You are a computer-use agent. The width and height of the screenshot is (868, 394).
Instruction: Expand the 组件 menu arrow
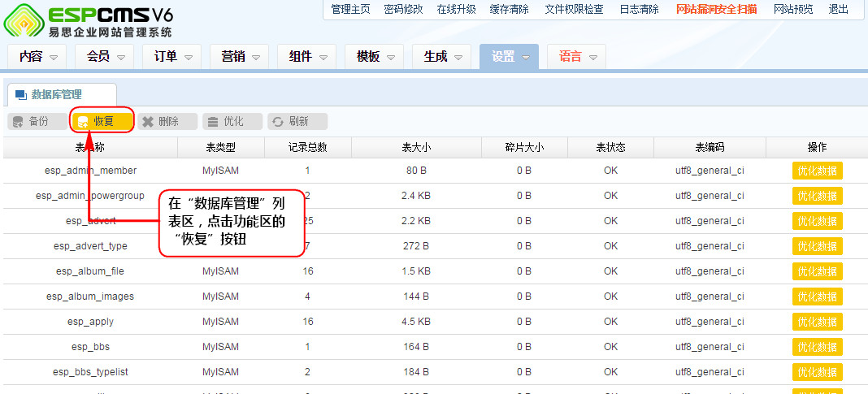click(323, 57)
